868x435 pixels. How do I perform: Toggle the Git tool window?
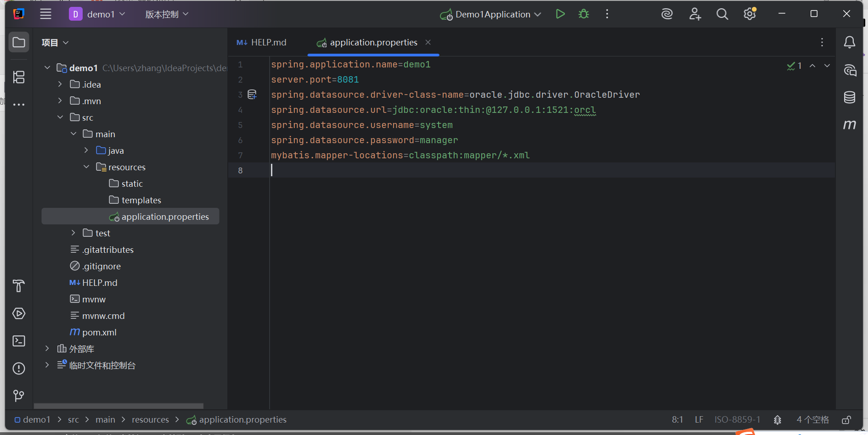(x=18, y=396)
